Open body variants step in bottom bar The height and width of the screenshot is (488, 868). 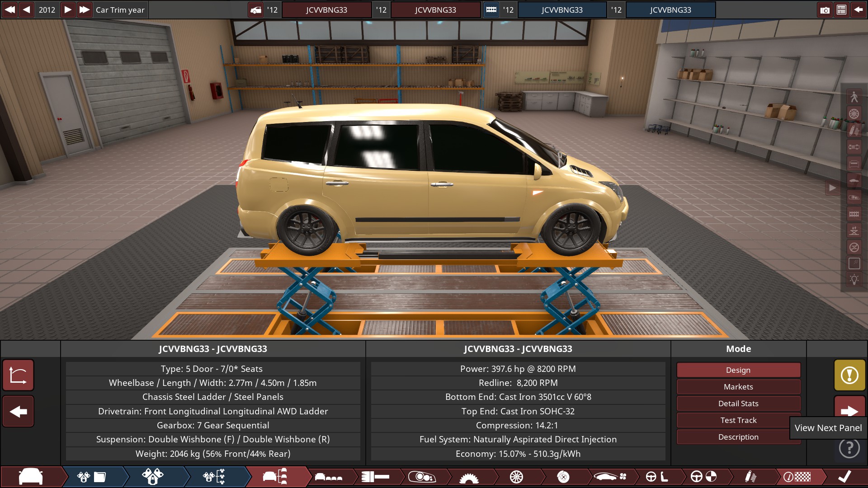[x=329, y=477]
